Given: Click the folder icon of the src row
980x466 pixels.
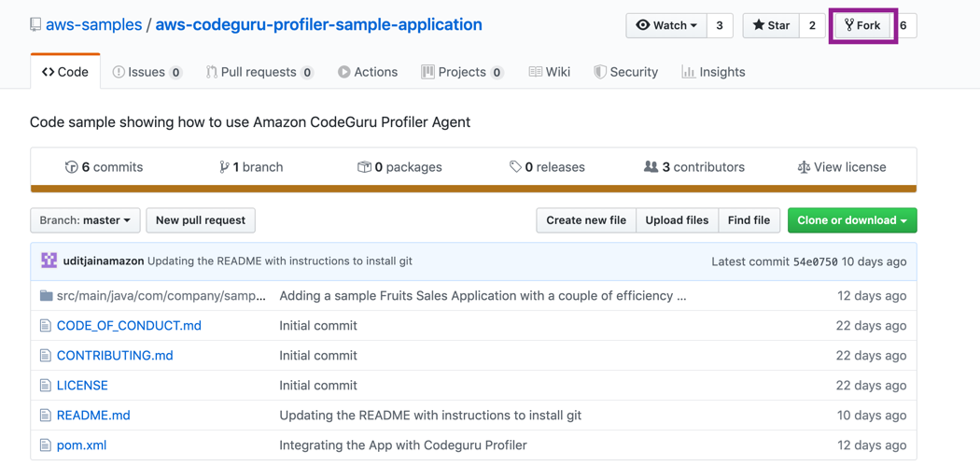Looking at the screenshot, I should point(47,295).
